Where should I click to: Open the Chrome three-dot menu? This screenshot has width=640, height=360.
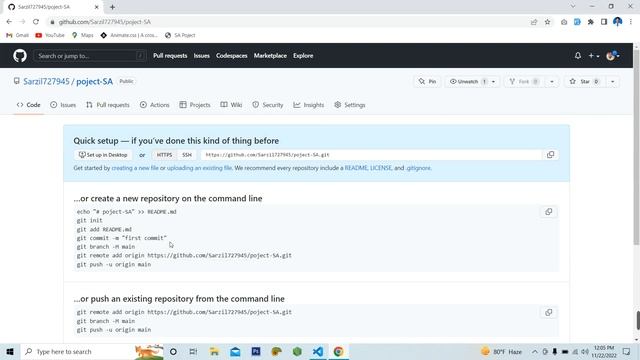[x=631, y=22]
